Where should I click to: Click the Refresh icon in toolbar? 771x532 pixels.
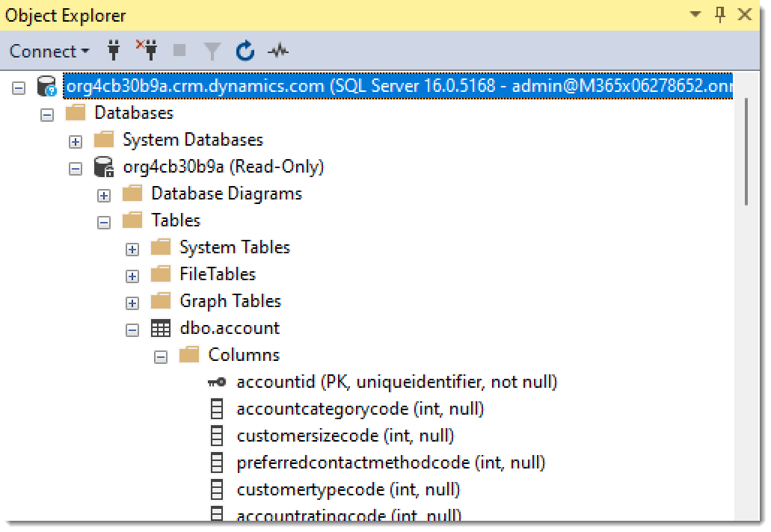pyautogui.click(x=245, y=51)
